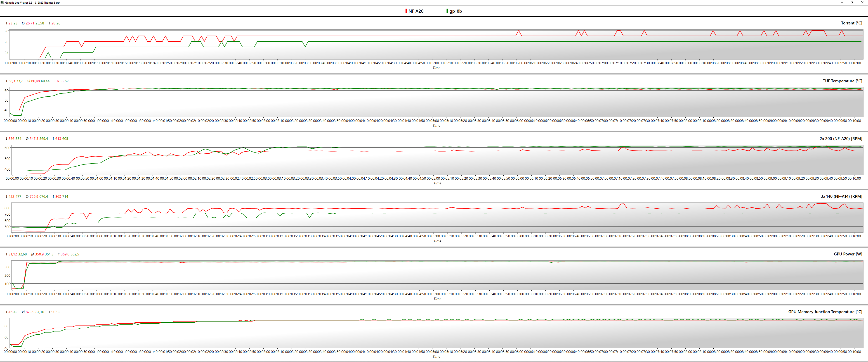
Task: Click the minimum arrow icon in 3x 140 RPM stats
Action: click(x=6, y=196)
